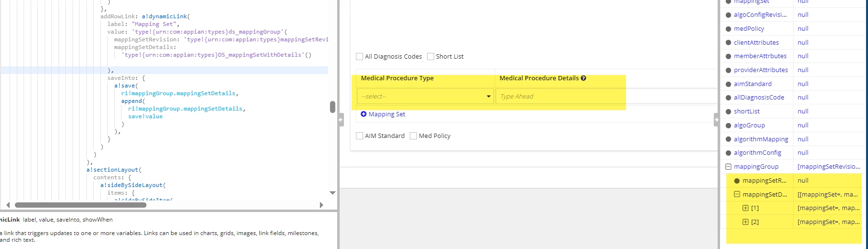Select the medPolicy variable

pyautogui.click(x=749, y=29)
